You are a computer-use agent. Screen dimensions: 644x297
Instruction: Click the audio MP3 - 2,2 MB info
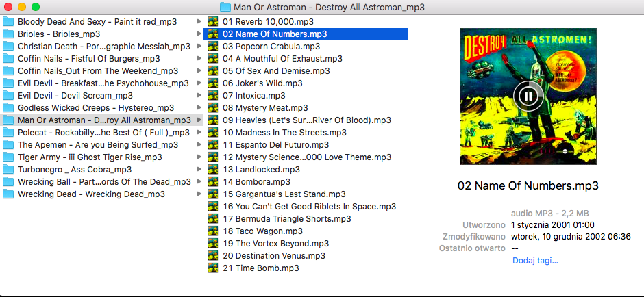point(550,214)
